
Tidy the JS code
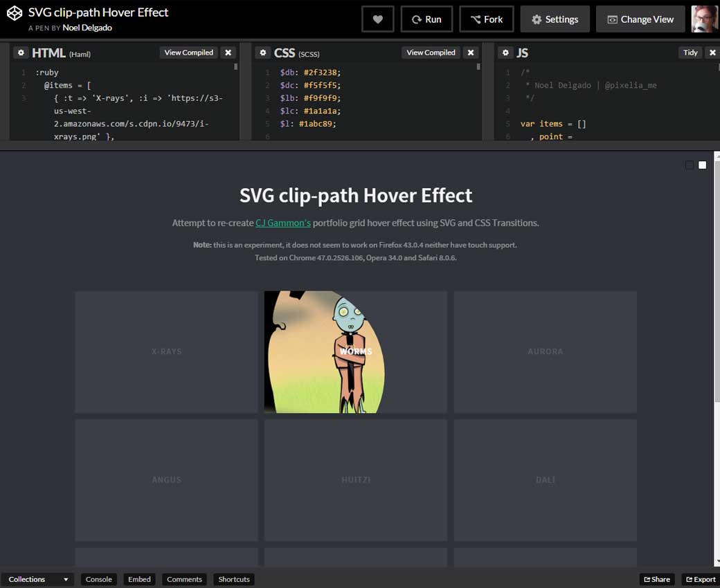pos(690,53)
